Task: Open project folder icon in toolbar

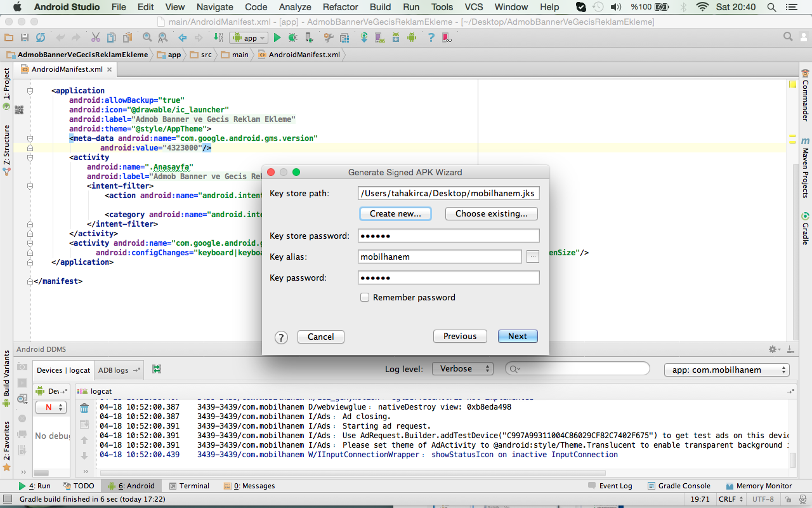Action: [9, 38]
